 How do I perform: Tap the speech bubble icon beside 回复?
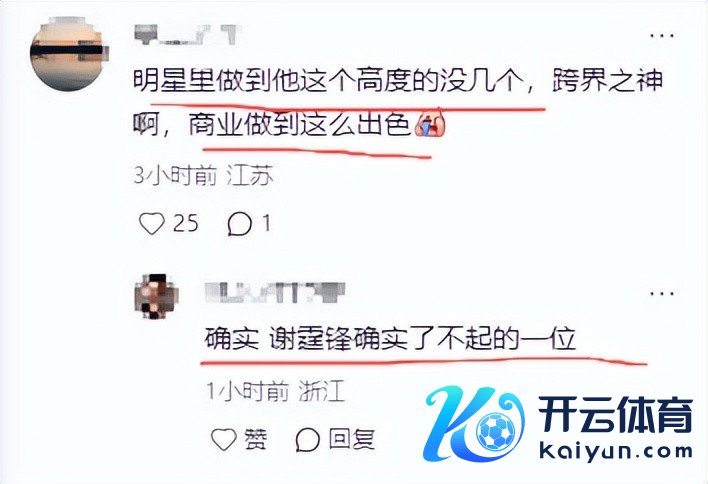click(x=308, y=439)
